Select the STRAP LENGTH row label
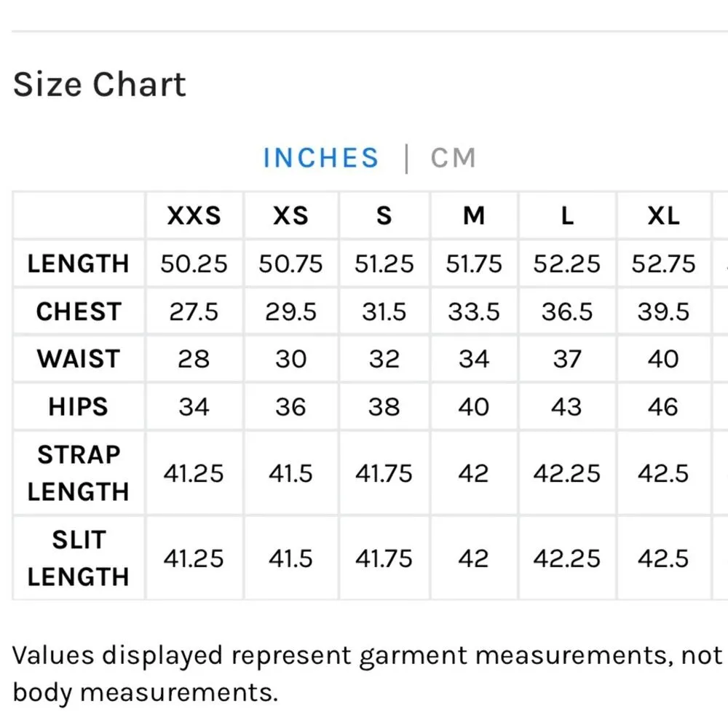 (x=78, y=472)
